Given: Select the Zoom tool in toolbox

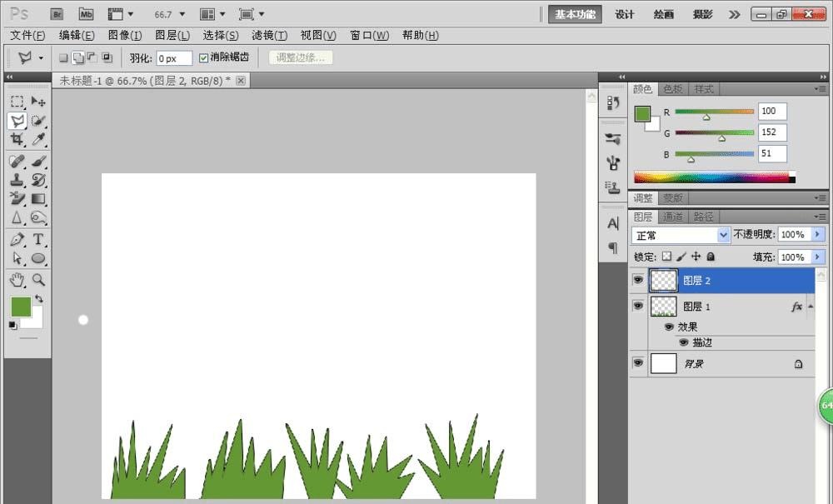Looking at the screenshot, I should (38, 280).
